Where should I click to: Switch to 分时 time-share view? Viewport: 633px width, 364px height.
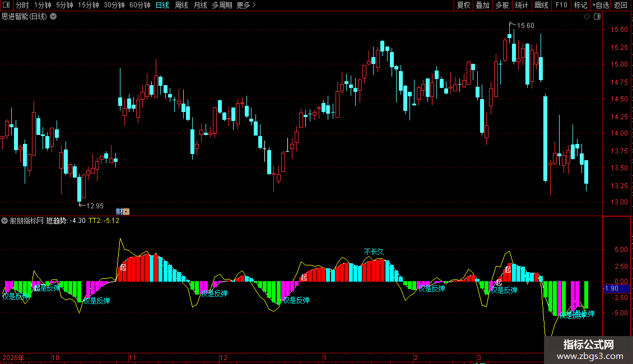point(22,5)
